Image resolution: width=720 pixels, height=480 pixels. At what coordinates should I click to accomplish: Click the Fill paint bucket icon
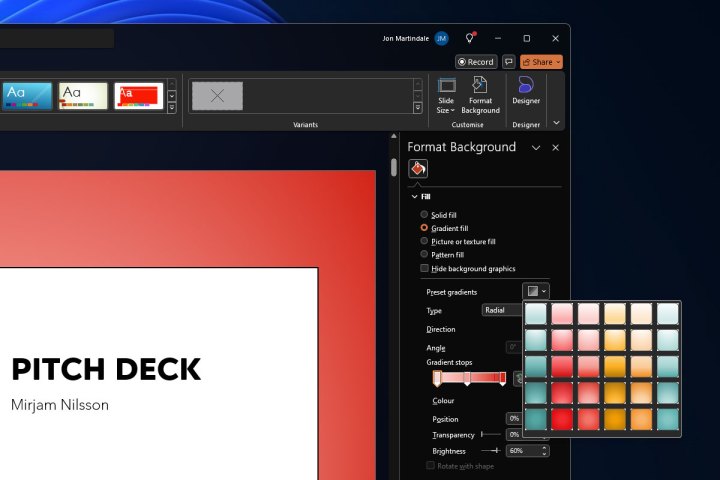pos(418,168)
